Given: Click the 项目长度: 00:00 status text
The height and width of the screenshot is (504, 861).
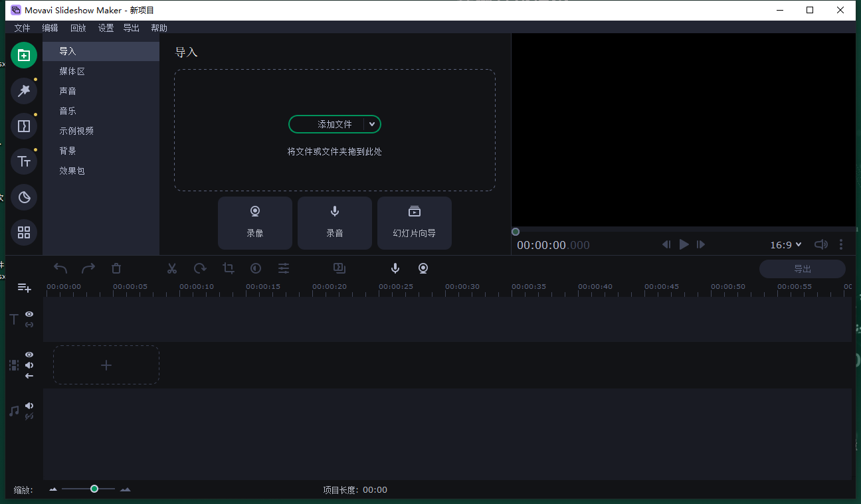Looking at the screenshot, I should 355,490.
